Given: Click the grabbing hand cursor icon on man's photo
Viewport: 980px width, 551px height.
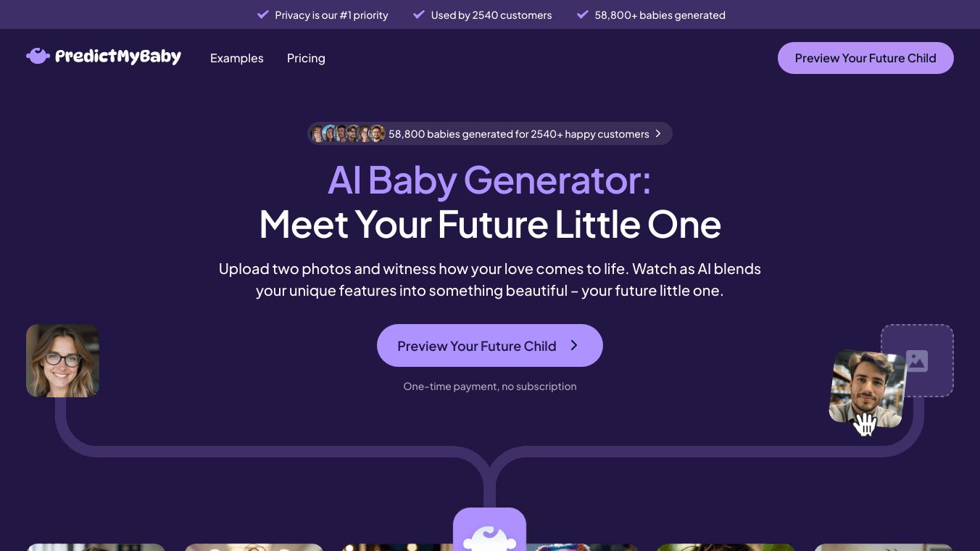Looking at the screenshot, I should point(864,424).
